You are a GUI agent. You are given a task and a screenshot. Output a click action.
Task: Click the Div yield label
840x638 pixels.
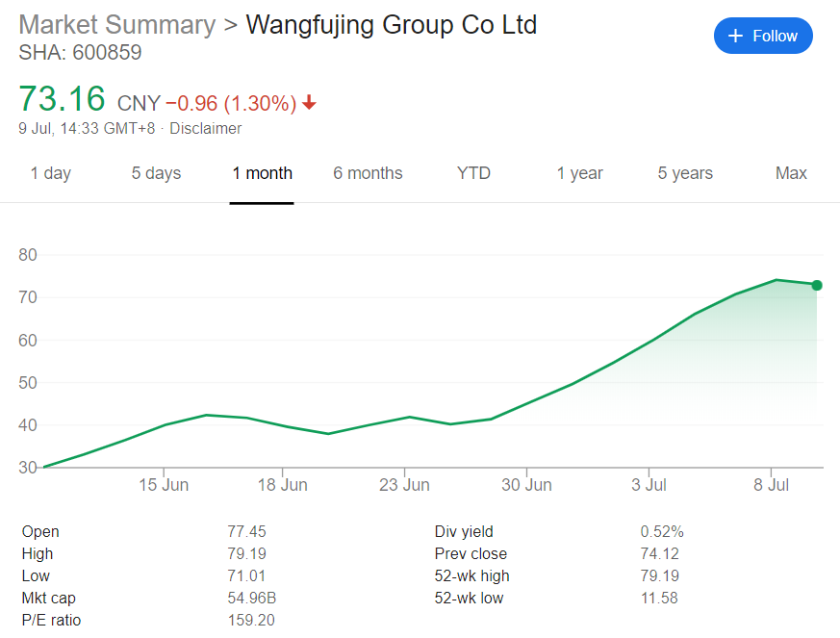[464, 531]
